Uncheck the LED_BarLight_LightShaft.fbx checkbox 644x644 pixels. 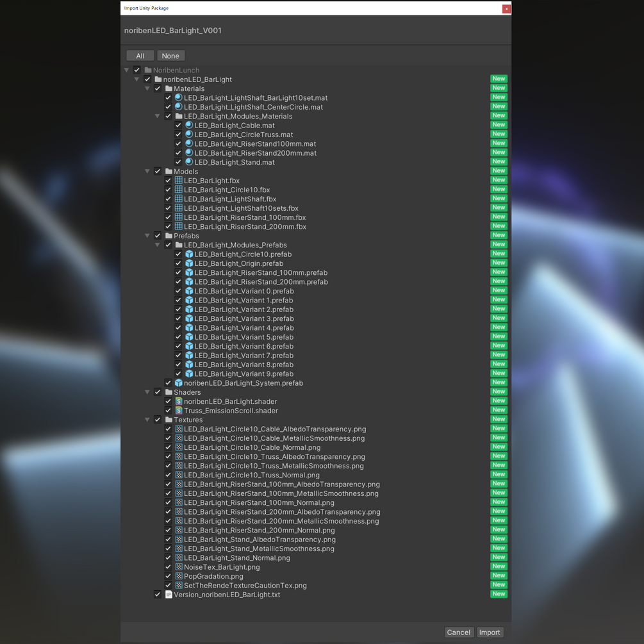(168, 199)
